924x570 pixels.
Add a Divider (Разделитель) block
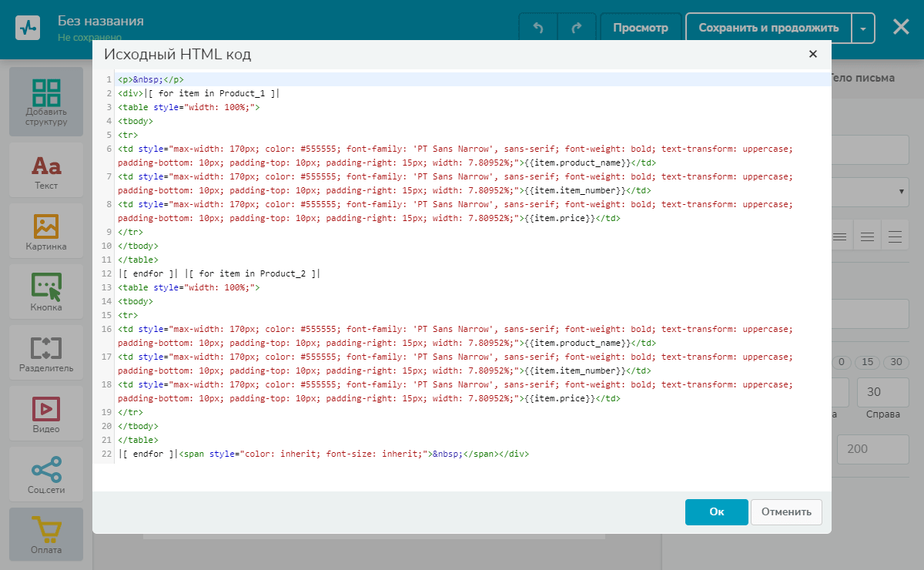(x=46, y=353)
